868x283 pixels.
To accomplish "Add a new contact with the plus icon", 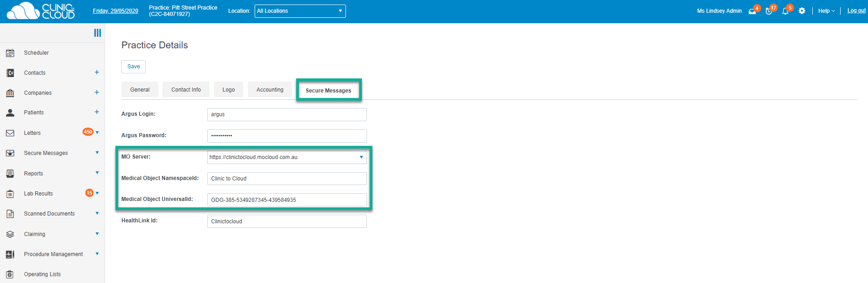I will coord(97,72).
